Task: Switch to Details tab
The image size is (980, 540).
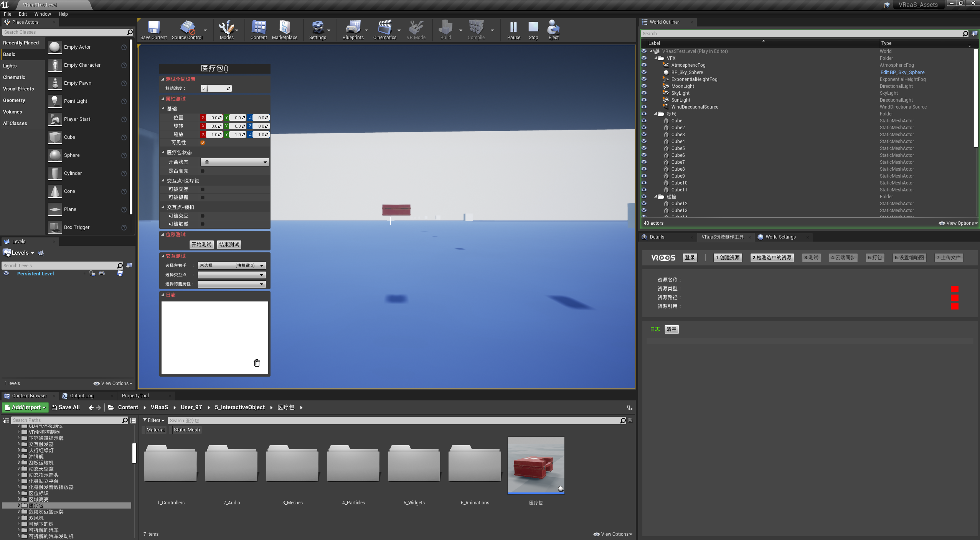Action: coord(657,237)
